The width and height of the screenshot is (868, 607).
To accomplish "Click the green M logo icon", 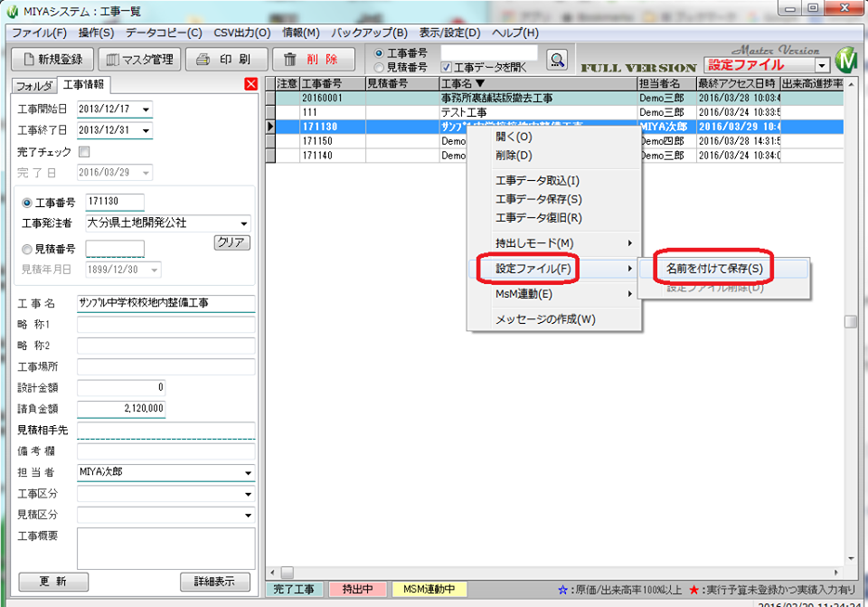I will tap(846, 60).
